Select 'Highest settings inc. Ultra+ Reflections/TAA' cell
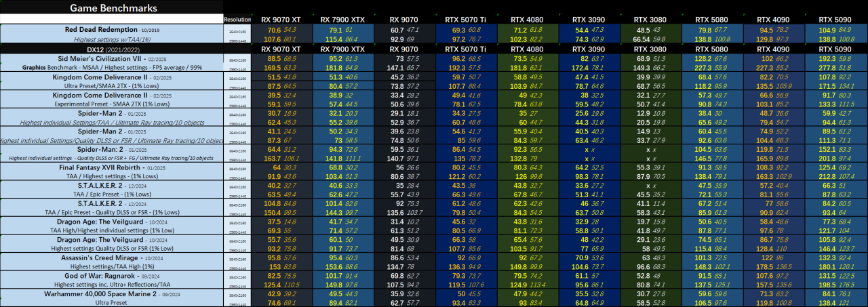This screenshot has height=307, width=868. point(112,285)
